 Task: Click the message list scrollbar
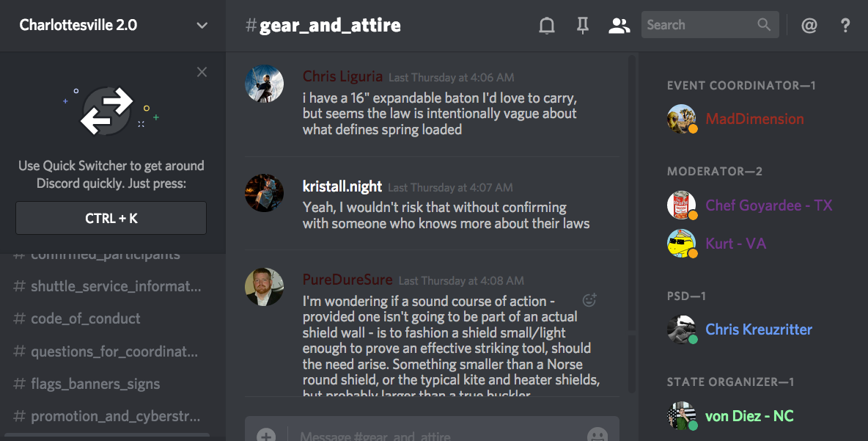[632, 220]
